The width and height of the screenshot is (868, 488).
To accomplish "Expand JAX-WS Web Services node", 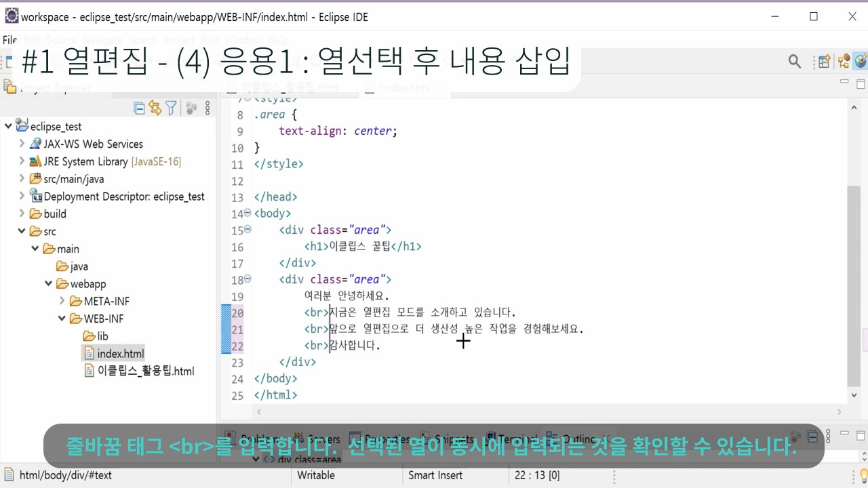I will pos(22,144).
